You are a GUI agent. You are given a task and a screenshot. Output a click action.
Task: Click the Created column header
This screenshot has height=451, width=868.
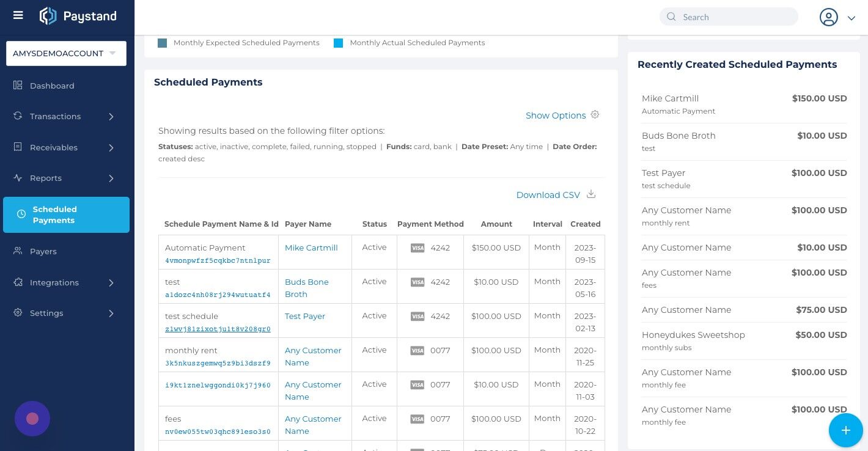click(586, 224)
